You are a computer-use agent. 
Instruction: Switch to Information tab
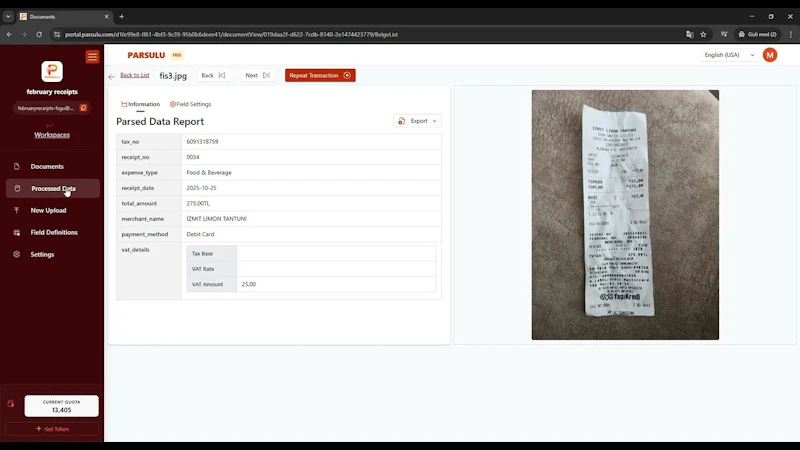click(x=140, y=104)
